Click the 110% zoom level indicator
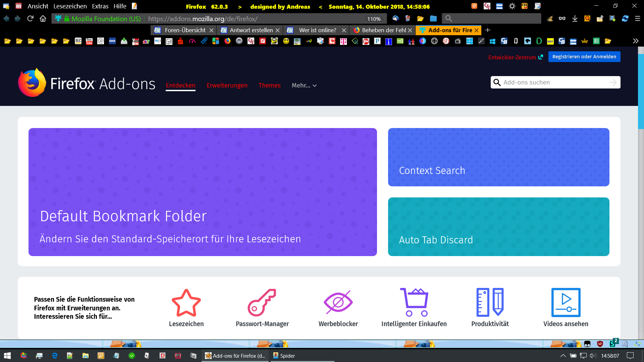 click(374, 19)
